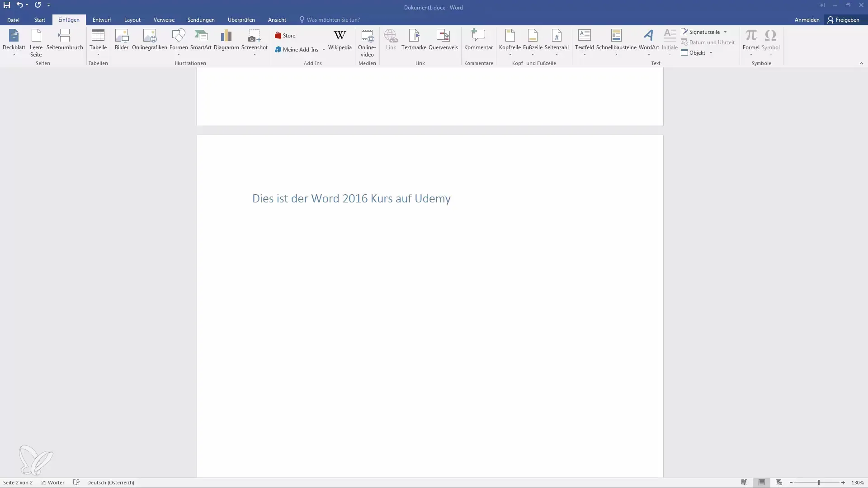The width and height of the screenshot is (868, 488).
Task: Switch to Web Layout view
Action: point(778,483)
